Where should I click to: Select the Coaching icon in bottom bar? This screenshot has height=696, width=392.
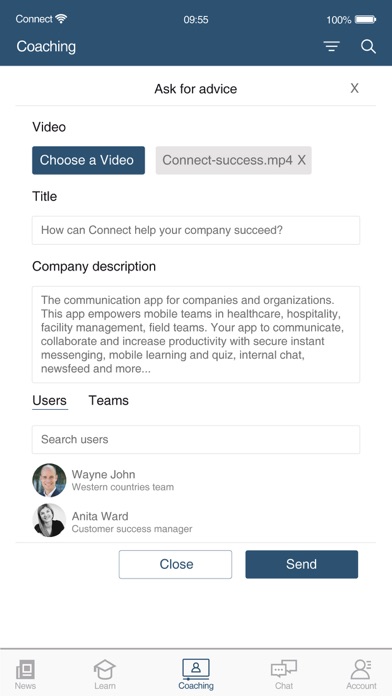pos(196,668)
